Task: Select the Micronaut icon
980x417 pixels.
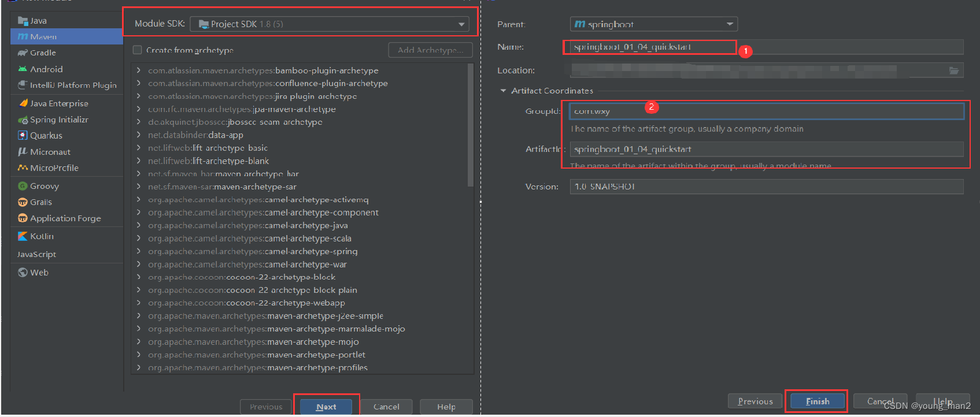Action: pyautogui.click(x=23, y=151)
